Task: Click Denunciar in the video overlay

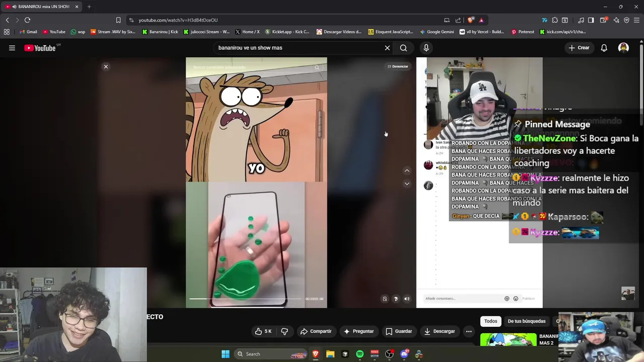Action: click(x=398, y=66)
